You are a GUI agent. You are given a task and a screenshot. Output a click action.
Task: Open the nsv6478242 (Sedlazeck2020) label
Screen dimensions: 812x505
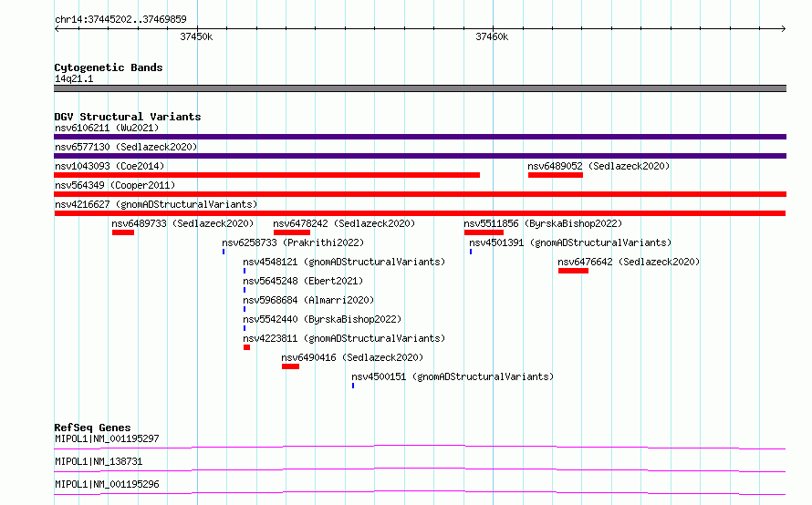(x=344, y=223)
